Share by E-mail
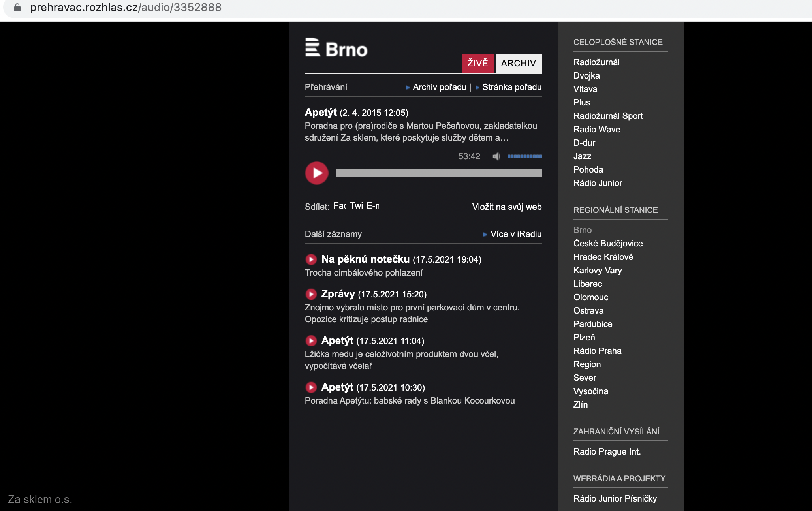Image resolution: width=812 pixels, height=511 pixels. click(373, 206)
